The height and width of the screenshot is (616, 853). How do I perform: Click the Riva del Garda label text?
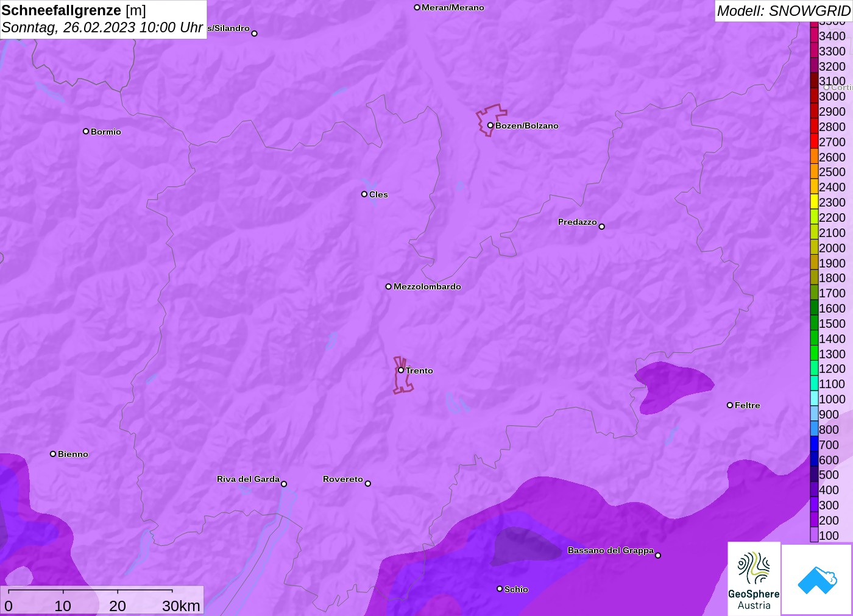click(248, 479)
